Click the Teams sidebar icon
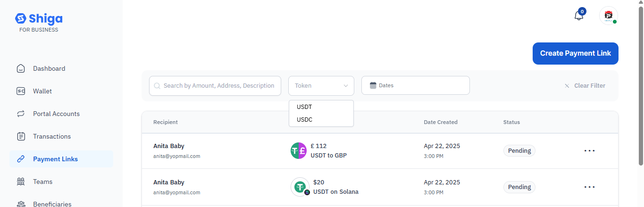 21,182
